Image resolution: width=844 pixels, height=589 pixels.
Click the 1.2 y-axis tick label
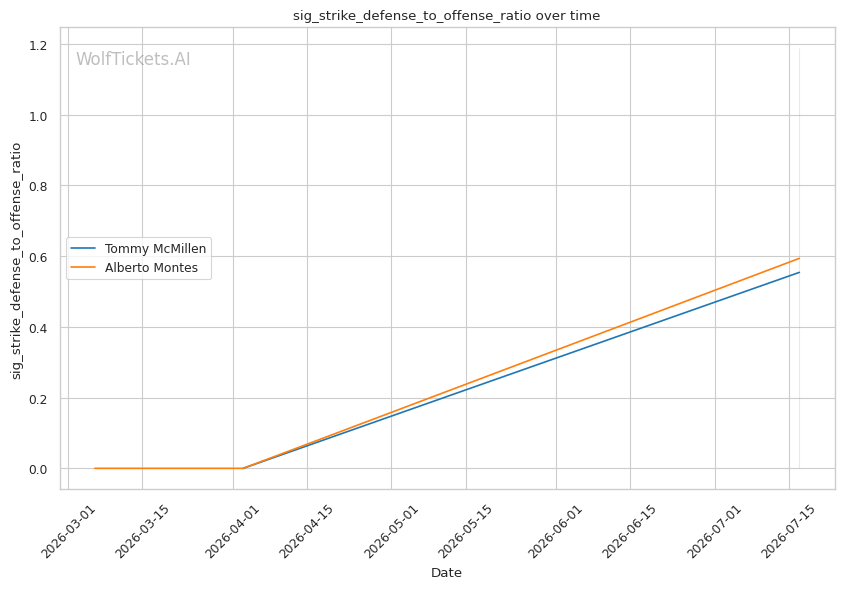click(37, 45)
